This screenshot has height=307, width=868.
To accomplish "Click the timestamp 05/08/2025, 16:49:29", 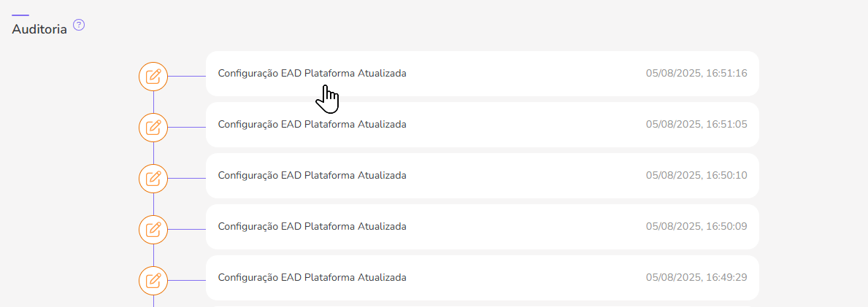I will [696, 278].
